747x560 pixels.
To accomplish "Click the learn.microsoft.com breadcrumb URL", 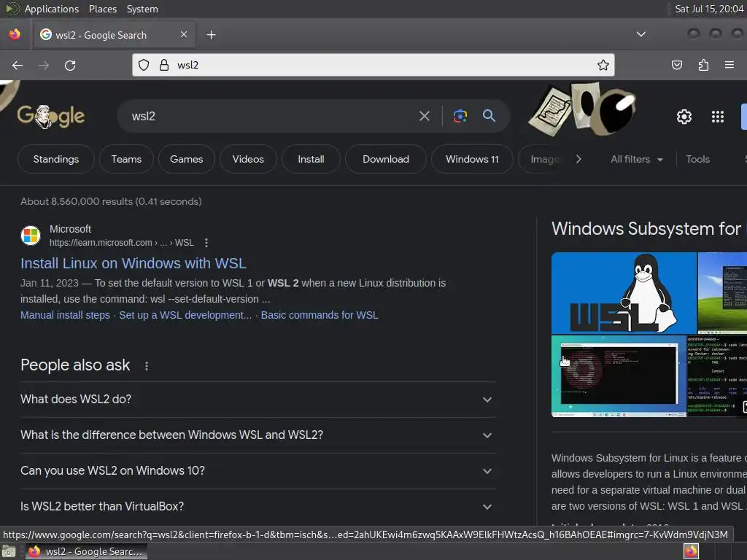I will [122, 243].
